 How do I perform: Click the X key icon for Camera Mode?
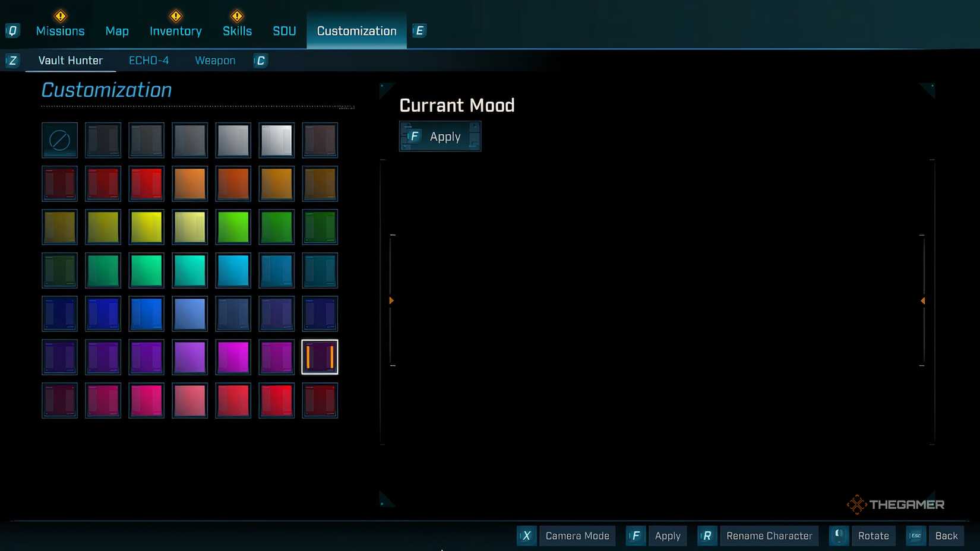click(526, 536)
